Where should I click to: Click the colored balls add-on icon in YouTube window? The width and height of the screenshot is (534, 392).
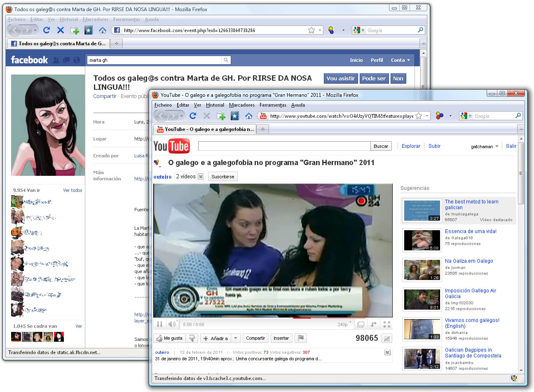click(x=440, y=116)
